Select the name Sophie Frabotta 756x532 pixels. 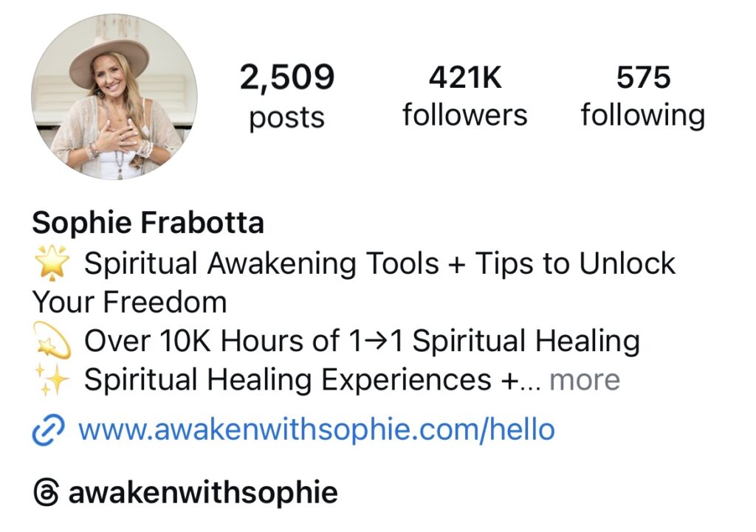[148, 223]
